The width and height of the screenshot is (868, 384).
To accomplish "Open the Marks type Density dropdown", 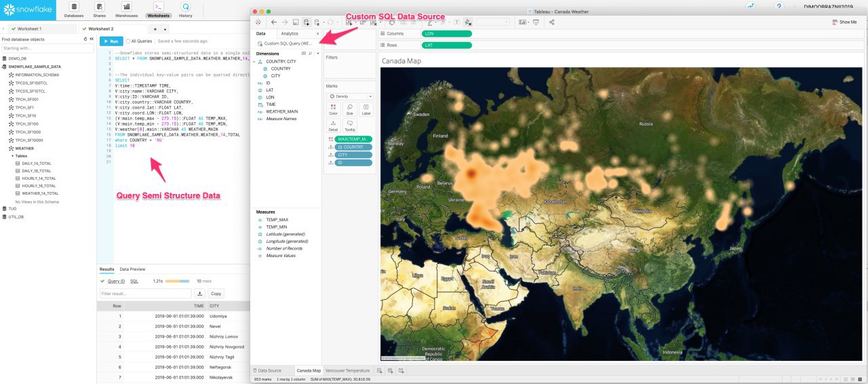I will coord(350,96).
